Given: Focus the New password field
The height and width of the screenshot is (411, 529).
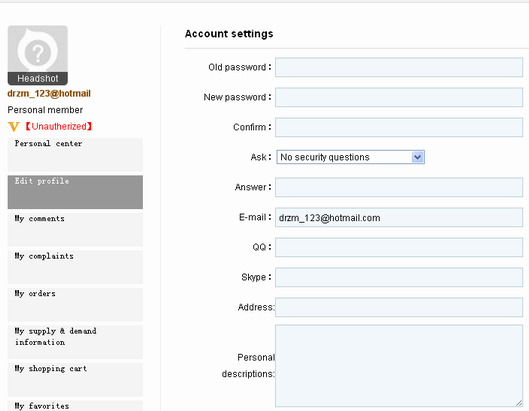Looking at the screenshot, I should [x=399, y=97].
